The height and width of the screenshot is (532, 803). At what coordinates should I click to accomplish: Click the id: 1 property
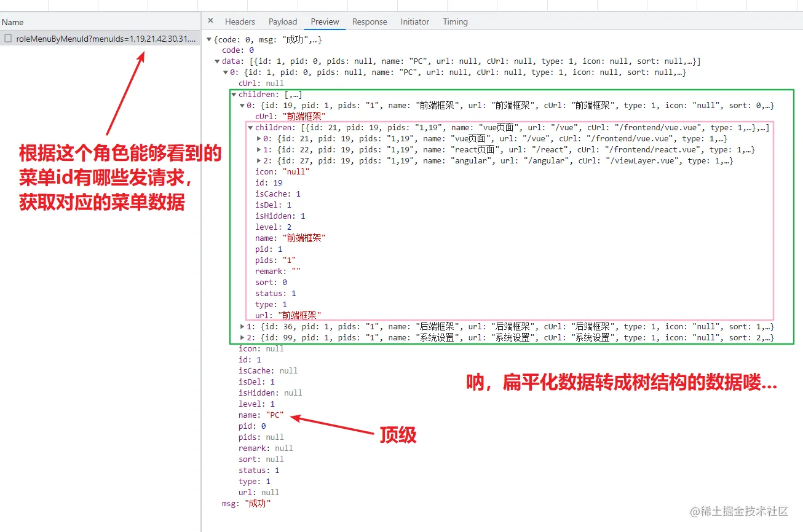click(x=250, y=360)
